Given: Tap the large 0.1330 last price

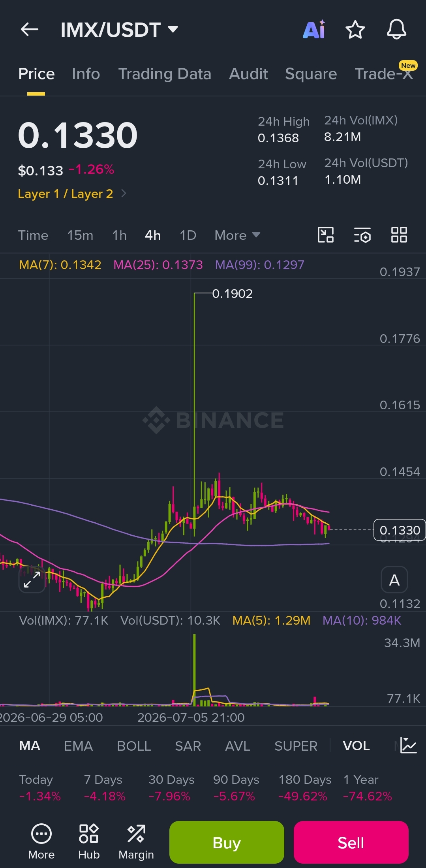Looking at the screenshot, I should pos(78,136).
